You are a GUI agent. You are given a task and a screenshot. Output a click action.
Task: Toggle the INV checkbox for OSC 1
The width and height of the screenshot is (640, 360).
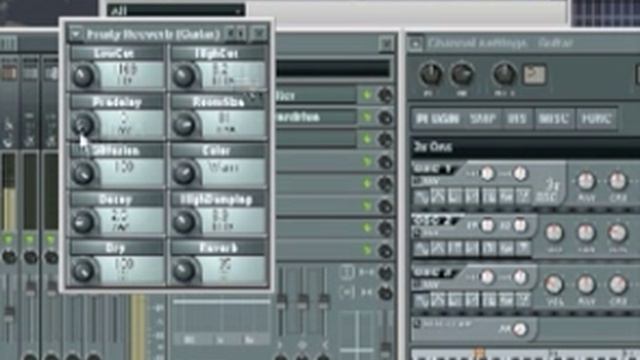417,180
